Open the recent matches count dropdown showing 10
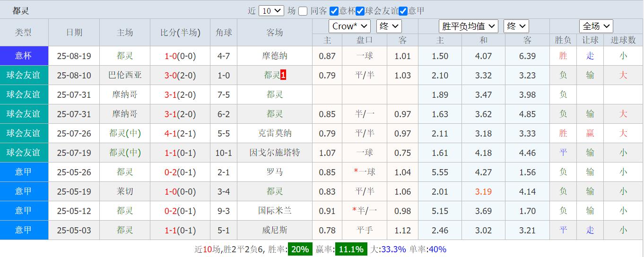The width and height of the screenshot is (644, 257). 271,11
